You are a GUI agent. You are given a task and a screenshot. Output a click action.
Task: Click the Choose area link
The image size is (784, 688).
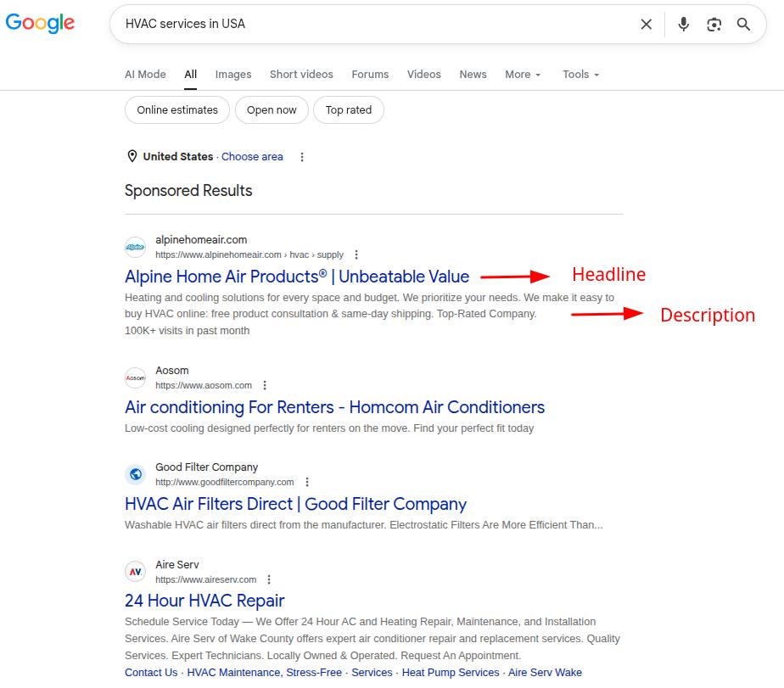(252, 156)
